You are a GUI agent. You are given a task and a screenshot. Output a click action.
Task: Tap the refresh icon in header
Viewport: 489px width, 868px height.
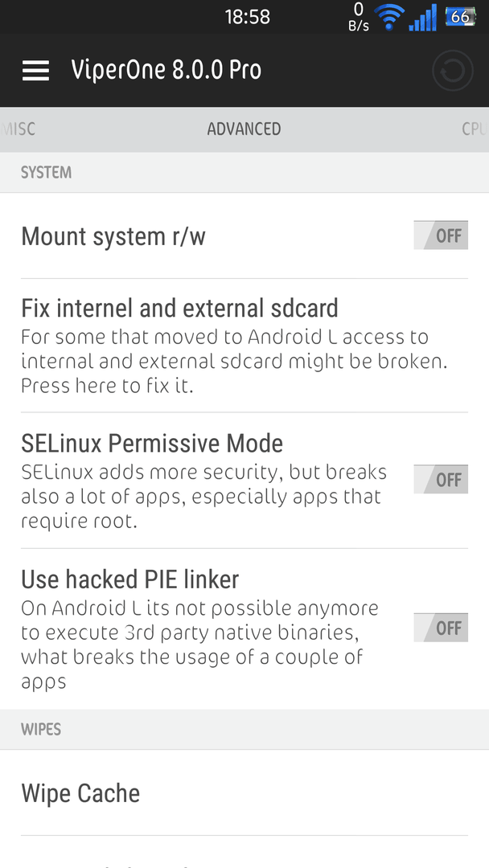452,71
